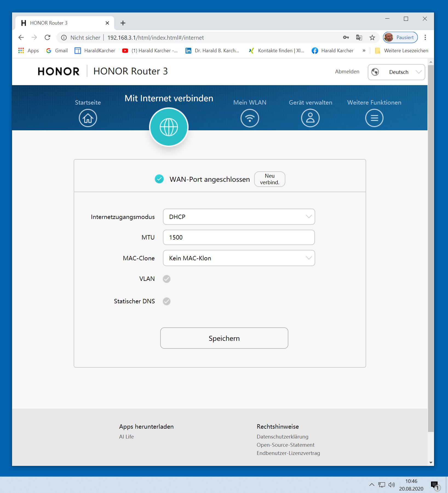Open the Open-Source-Statement link

[x=286, y=445]
